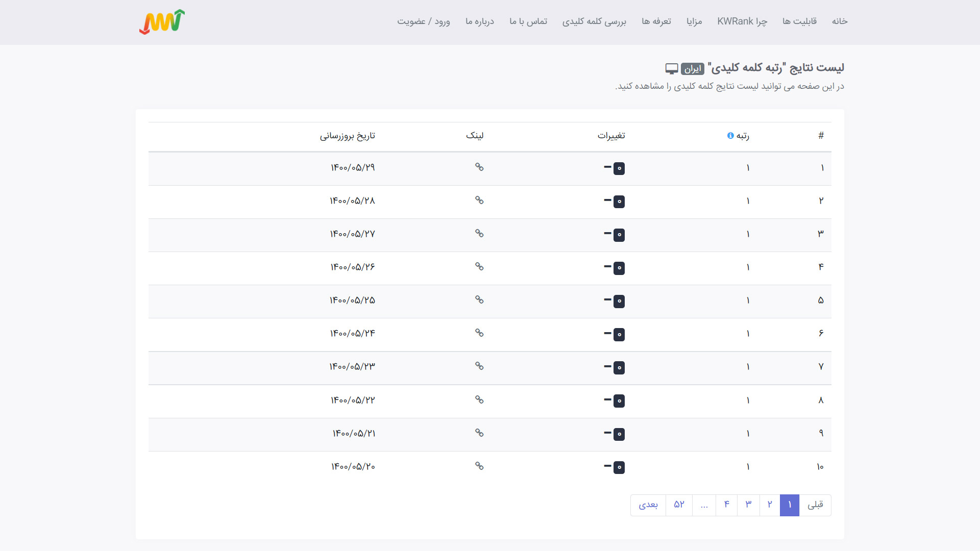Click the page title لیست نتایج رتبه کلمه کلیدی
Screen dimensions: 980x551
(776, 68)
